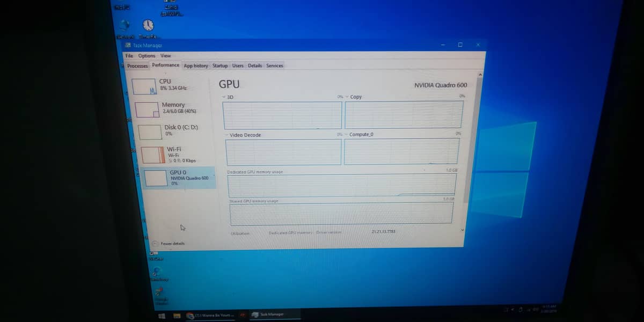Select the Wi-Fi performance entry
This screenshot has width=644, height=322.
(x=177, y=155)
